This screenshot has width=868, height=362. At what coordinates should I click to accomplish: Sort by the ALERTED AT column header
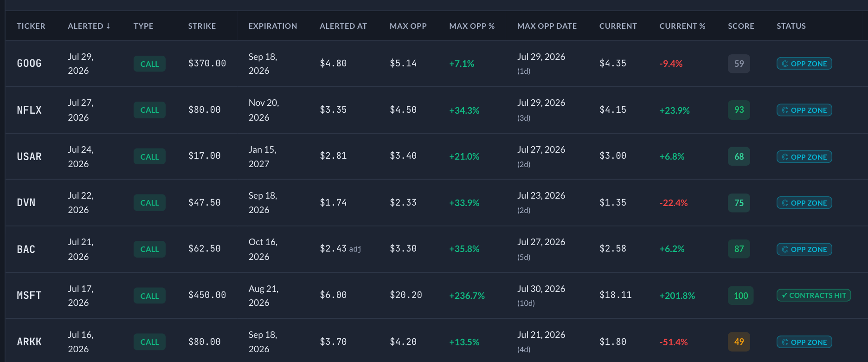[343, 26]
